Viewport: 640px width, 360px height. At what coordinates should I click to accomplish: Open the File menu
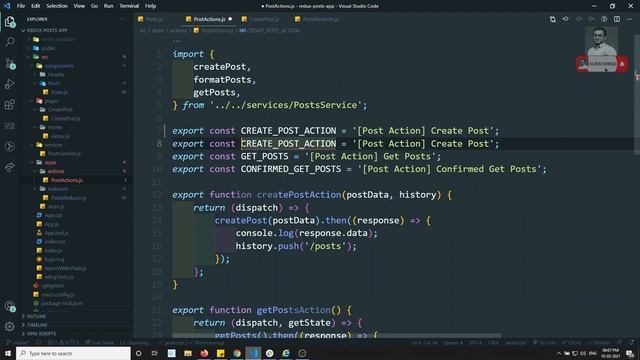point(21,6)
